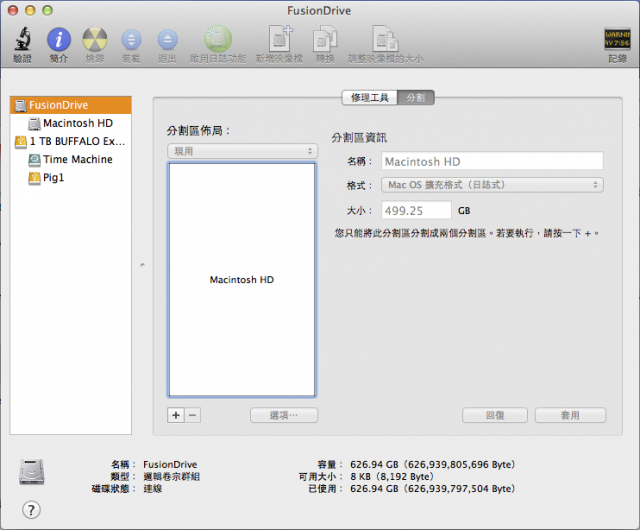
Task: Switch to the 分割 (Partition) tab
Action: [416, 98]
